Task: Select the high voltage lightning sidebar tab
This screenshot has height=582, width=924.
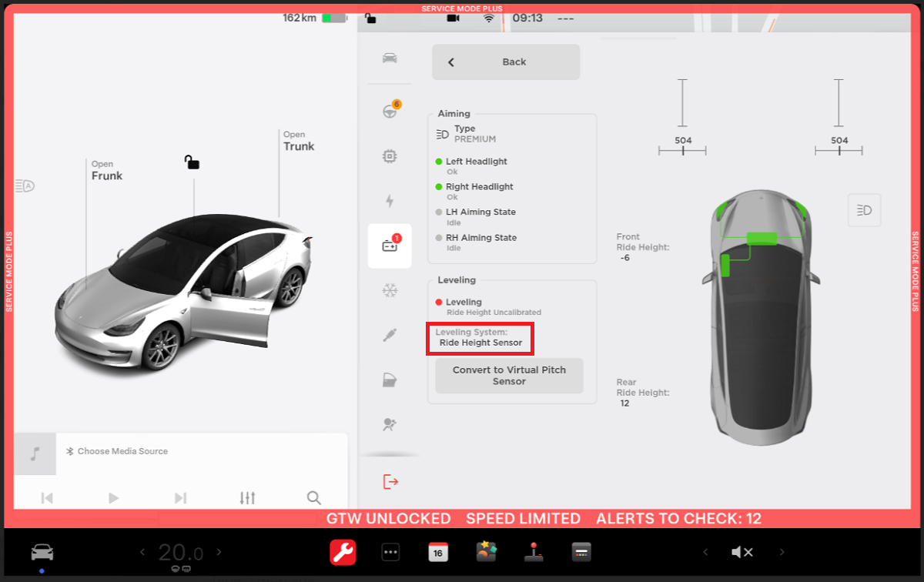Action: pyautogui.click(x=390, y=201)
